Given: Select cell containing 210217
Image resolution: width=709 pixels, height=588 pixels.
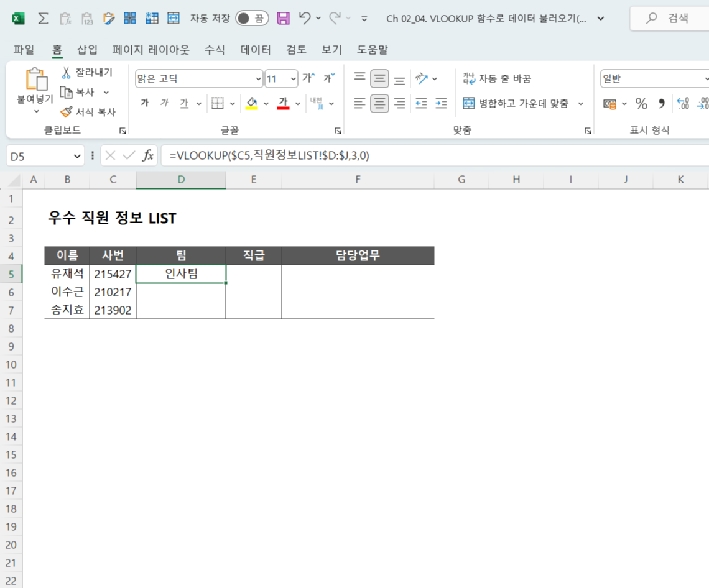Looking at the screenshot, I should click(x=113, y=292).
